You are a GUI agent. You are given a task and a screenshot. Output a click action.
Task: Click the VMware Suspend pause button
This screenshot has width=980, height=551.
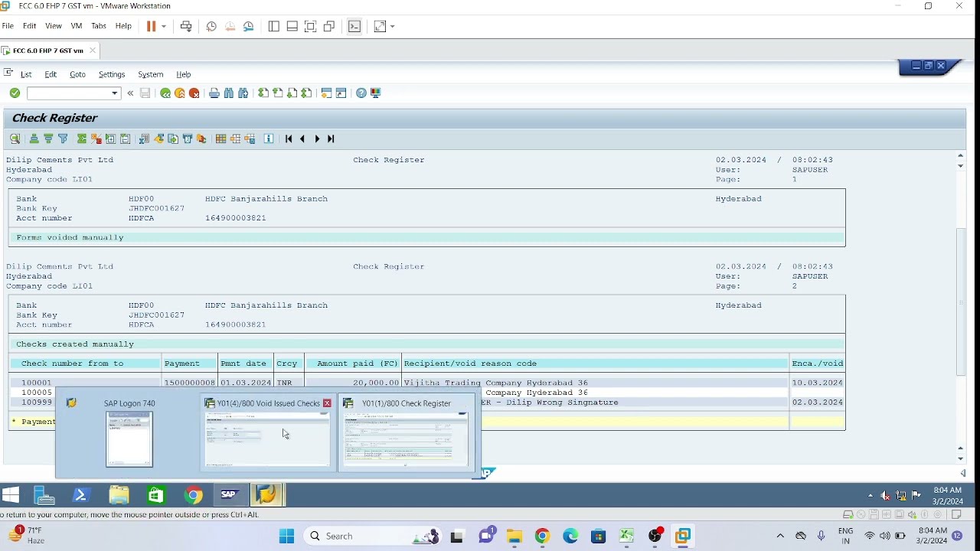(152, 27)
